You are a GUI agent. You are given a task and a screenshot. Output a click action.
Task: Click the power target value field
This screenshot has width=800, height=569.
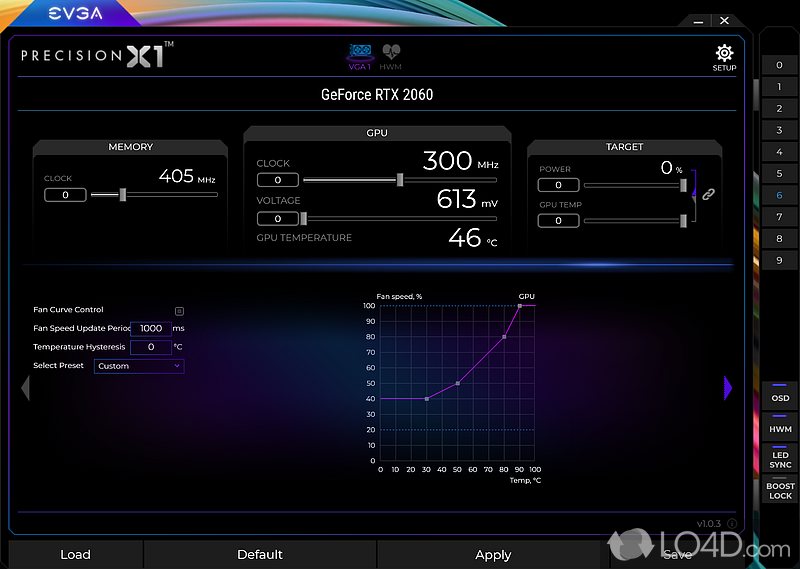558,185
